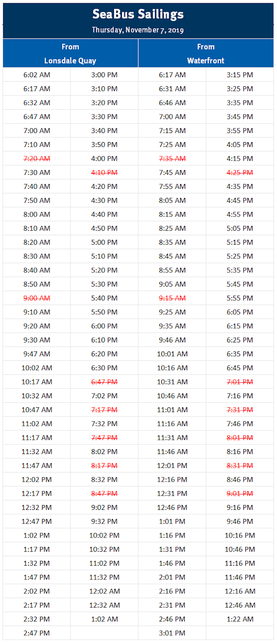Click the 12:16 AM sailing time
This screenshot has width=277, height=644.
click(240, 591)
